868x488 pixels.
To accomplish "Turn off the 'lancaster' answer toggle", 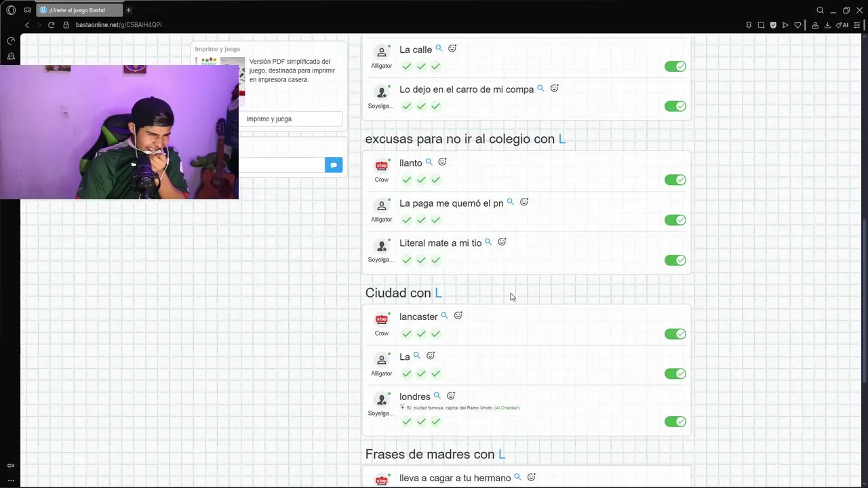I will 675,334.
